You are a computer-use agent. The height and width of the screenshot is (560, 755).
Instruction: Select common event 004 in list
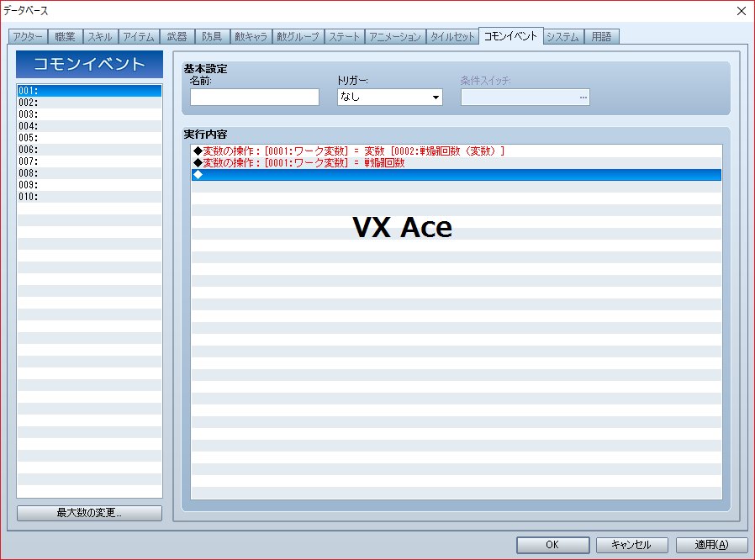(x=90, y=126)
